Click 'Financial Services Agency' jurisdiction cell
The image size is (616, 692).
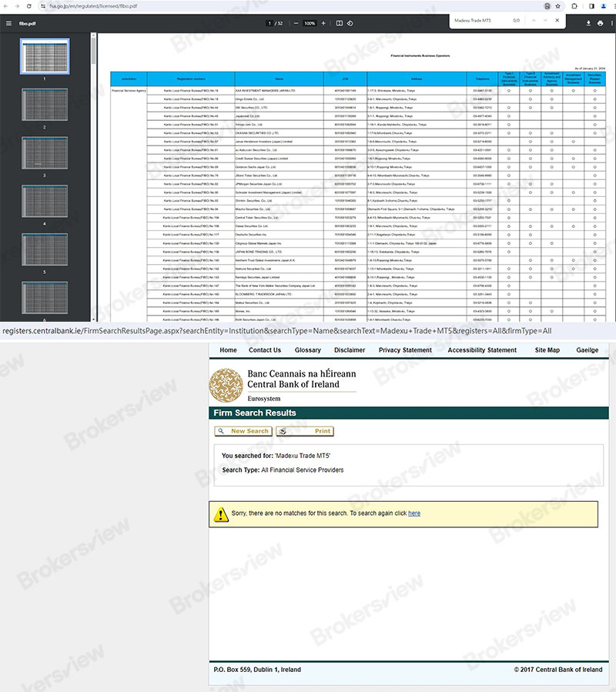click(129, 91)
